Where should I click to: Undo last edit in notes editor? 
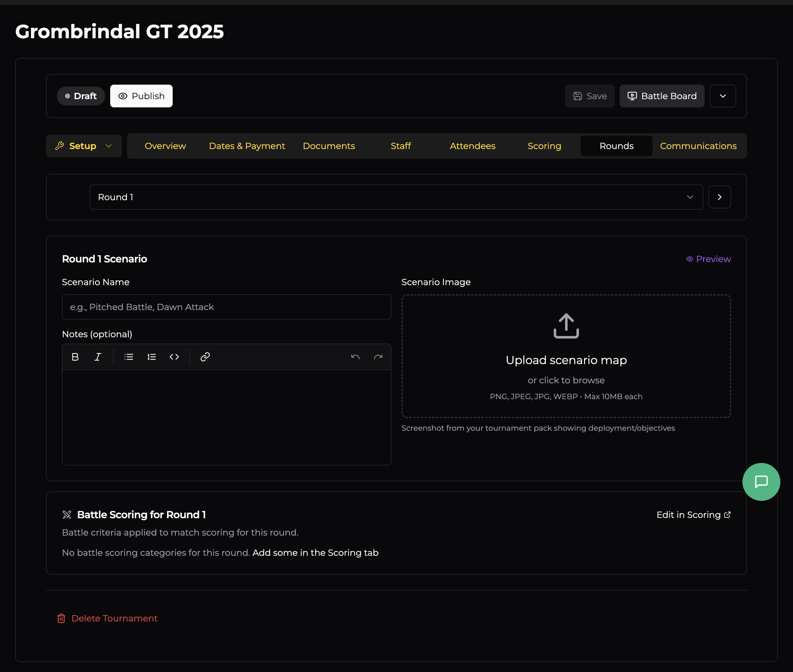point(355,357)
